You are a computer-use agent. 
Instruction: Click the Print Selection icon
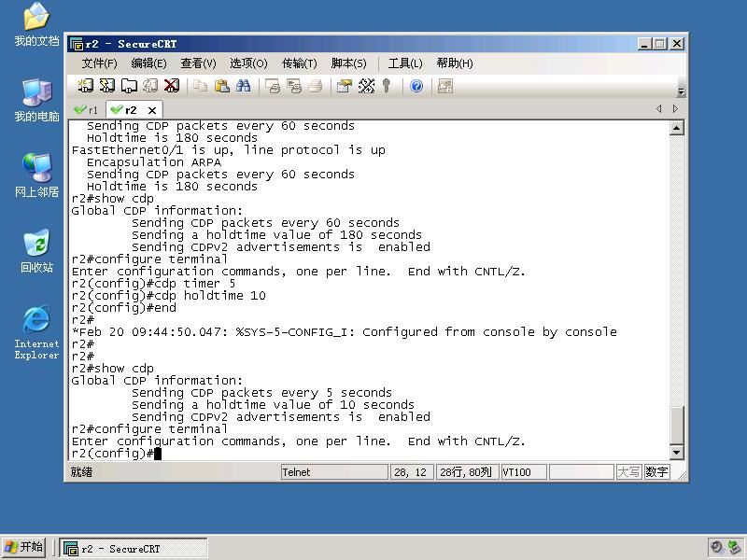click(x=294, y=86)
